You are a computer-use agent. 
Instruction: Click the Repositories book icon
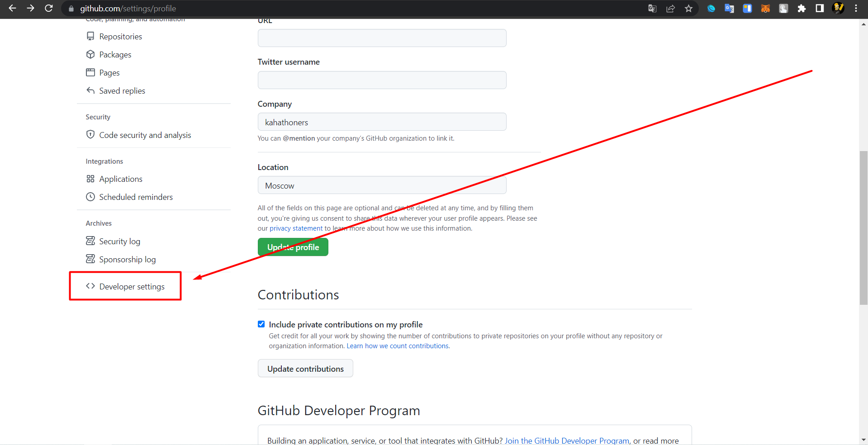click(x=90, y=36)
